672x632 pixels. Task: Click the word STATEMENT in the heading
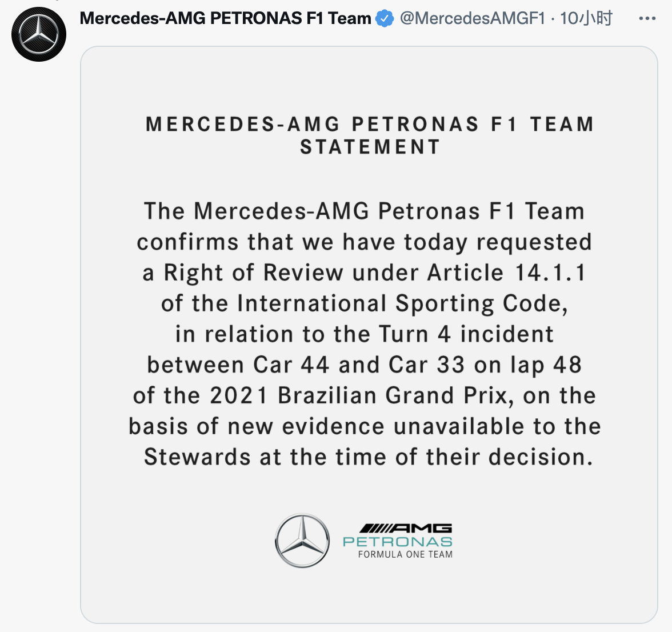pos(370,147)
